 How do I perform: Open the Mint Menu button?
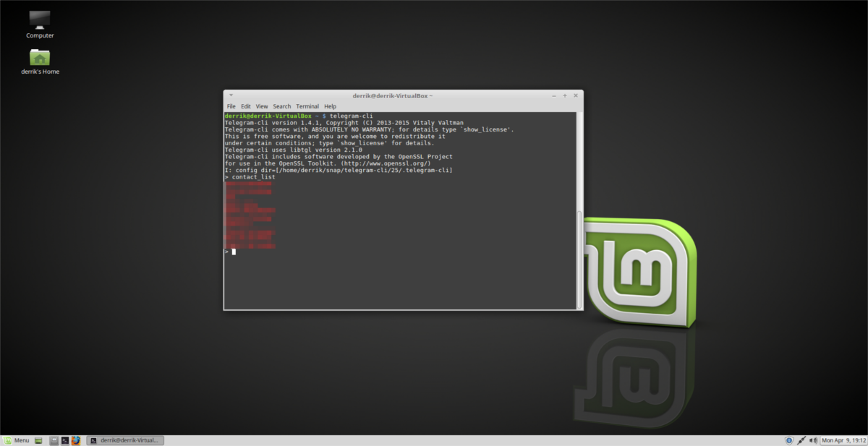click(16, 439)
